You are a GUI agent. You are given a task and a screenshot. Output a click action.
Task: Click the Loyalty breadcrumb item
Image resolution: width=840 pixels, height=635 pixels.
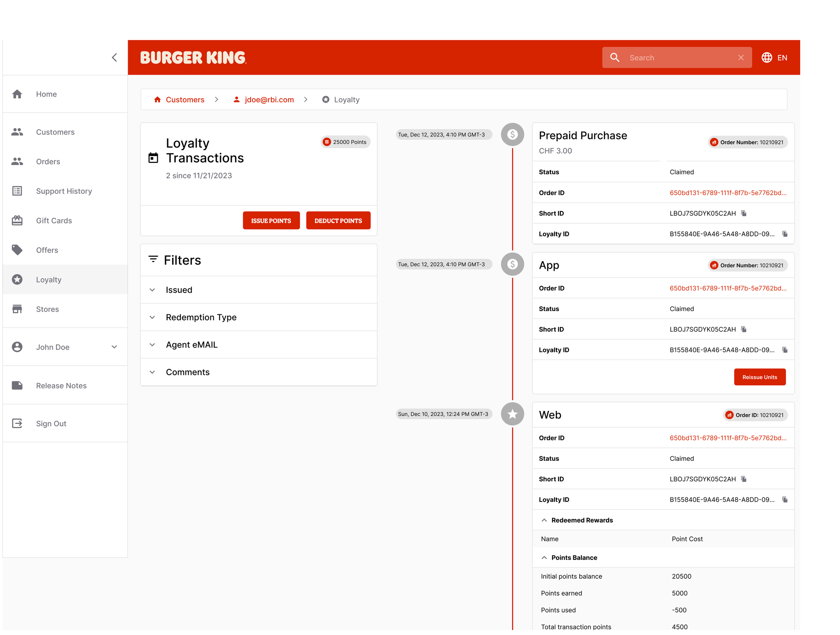tap(341, 99)
